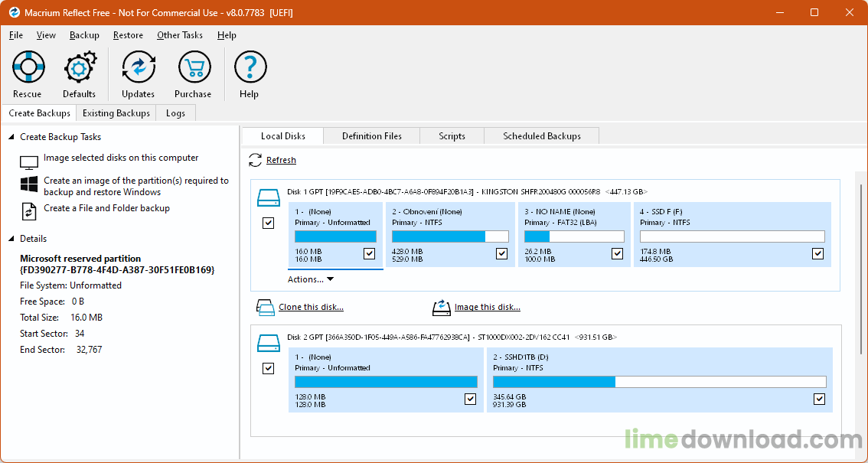Click the Disk 2 drive icon
The image size is (868, 463).
click(269, 343)
